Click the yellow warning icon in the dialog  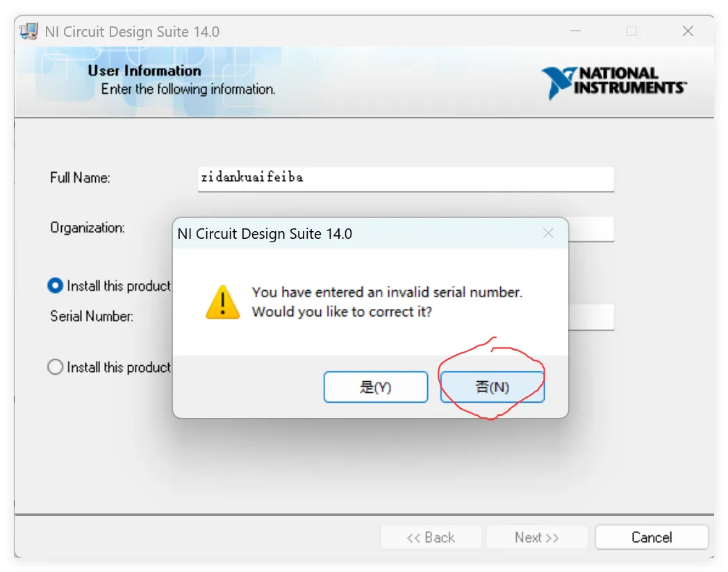pyautogui.click(x=223, y=302)
